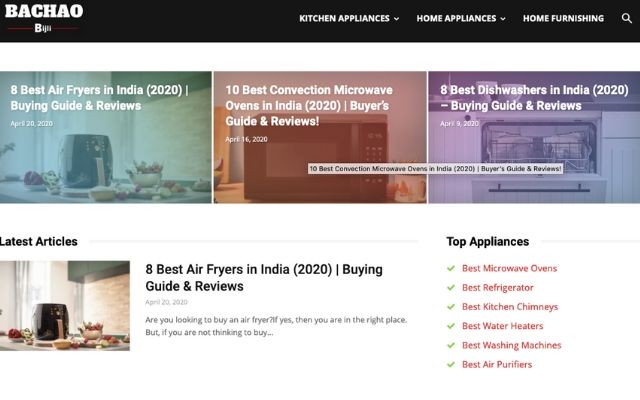Open the Best Water Heaters link
Screen dimensions: 640x400
(x=502, y=326)
